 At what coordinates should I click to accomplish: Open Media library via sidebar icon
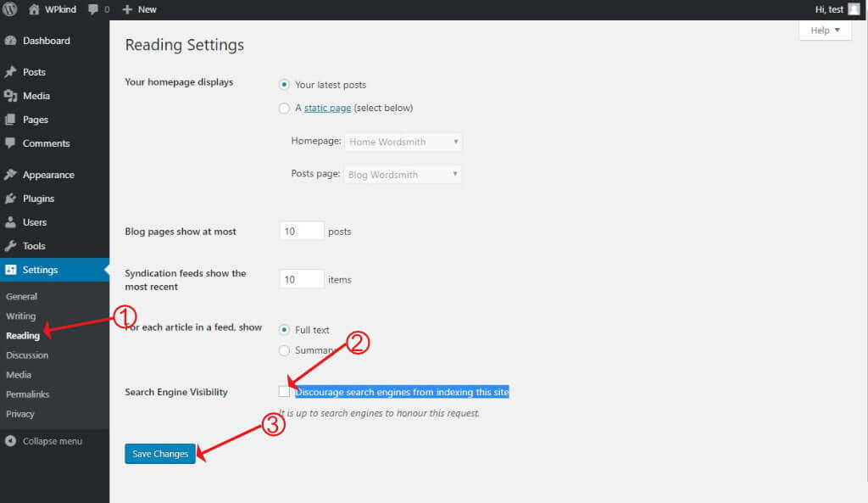click(x=12, y=95)
